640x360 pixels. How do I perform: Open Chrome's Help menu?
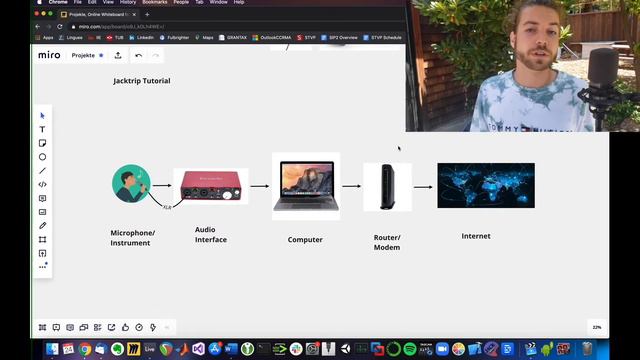pos(239,2)
